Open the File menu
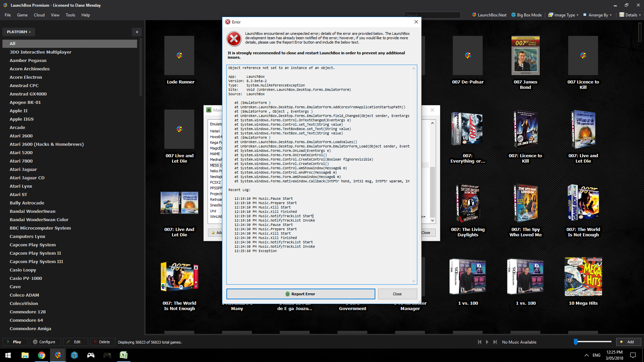Image resolution: width=644 pixels, height=362 pixels. coord(8,15)
